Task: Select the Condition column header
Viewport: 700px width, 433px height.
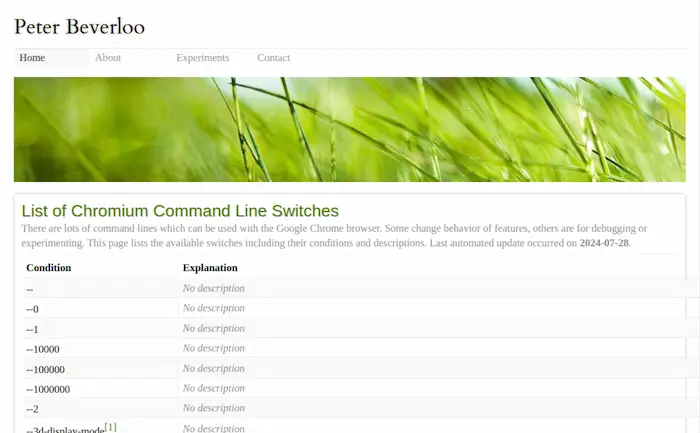Action: coord(48,268)
